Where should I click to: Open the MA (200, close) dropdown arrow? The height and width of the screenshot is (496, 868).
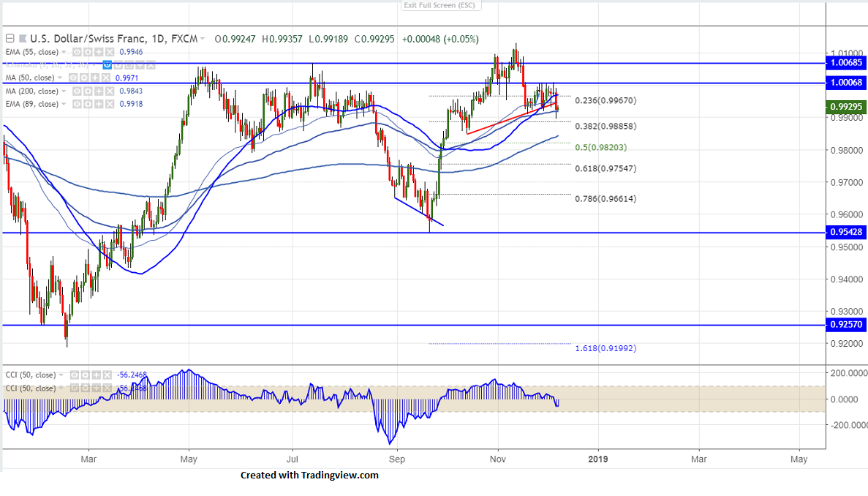64,91
